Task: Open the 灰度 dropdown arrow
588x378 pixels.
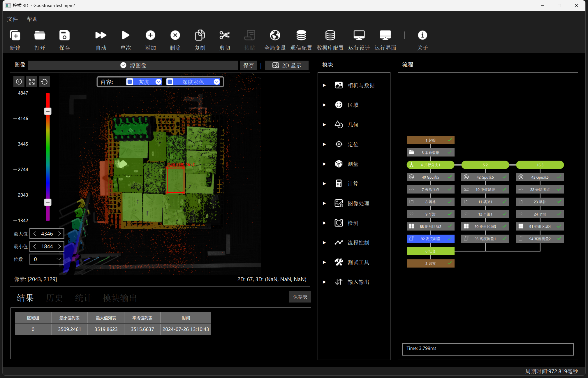Action: 158,82
